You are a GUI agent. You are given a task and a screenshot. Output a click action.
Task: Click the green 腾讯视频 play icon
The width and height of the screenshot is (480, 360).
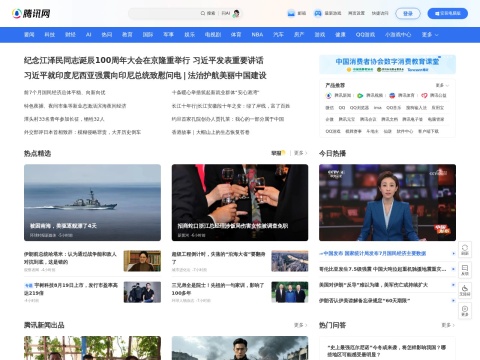[x=360, y=95]
